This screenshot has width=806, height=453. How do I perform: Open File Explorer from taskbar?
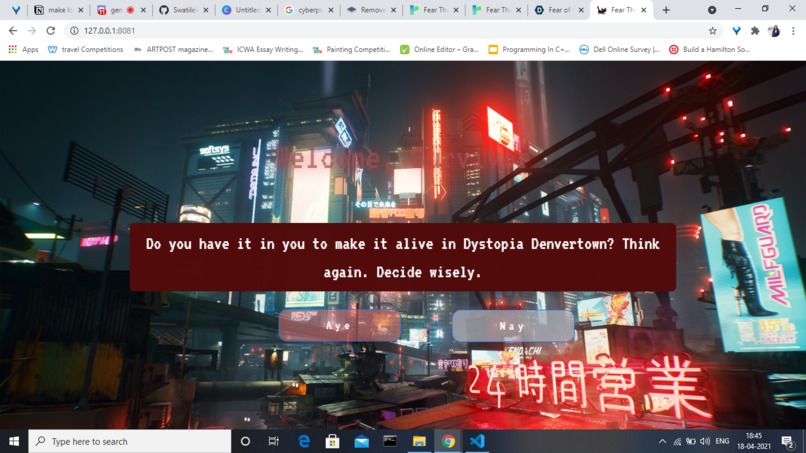point(419,441)
